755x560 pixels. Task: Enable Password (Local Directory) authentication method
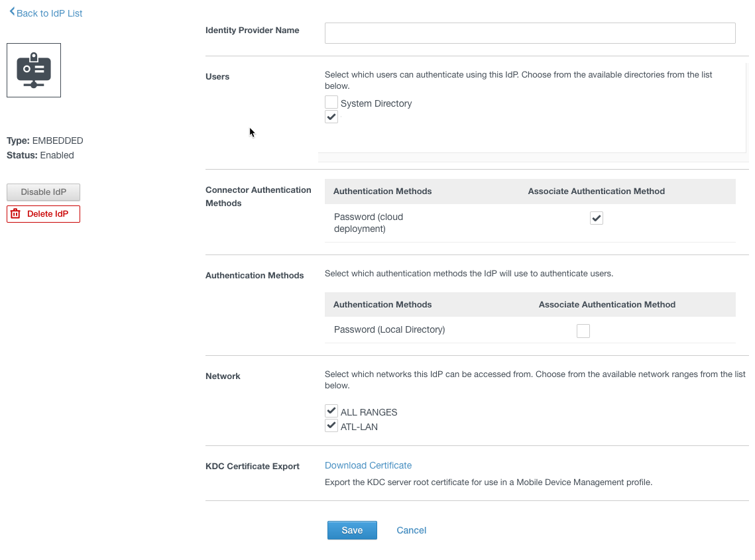[583, 330]
